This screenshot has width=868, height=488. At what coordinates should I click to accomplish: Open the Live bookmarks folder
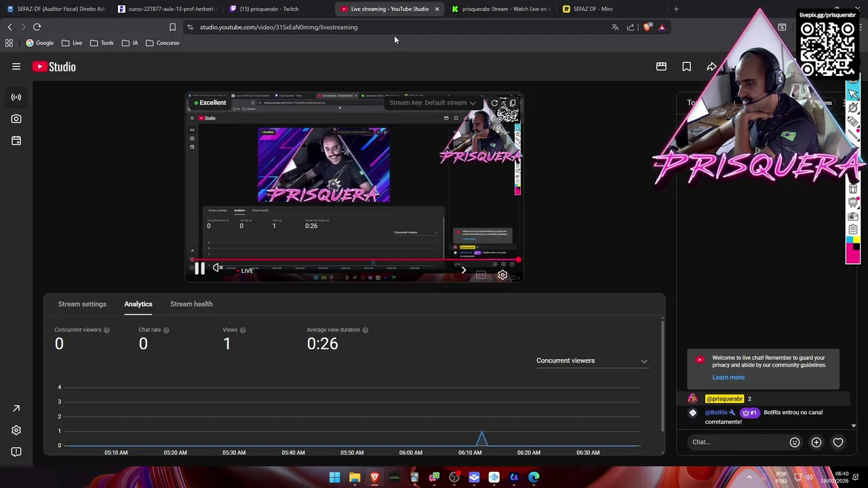tap(72, 43)
